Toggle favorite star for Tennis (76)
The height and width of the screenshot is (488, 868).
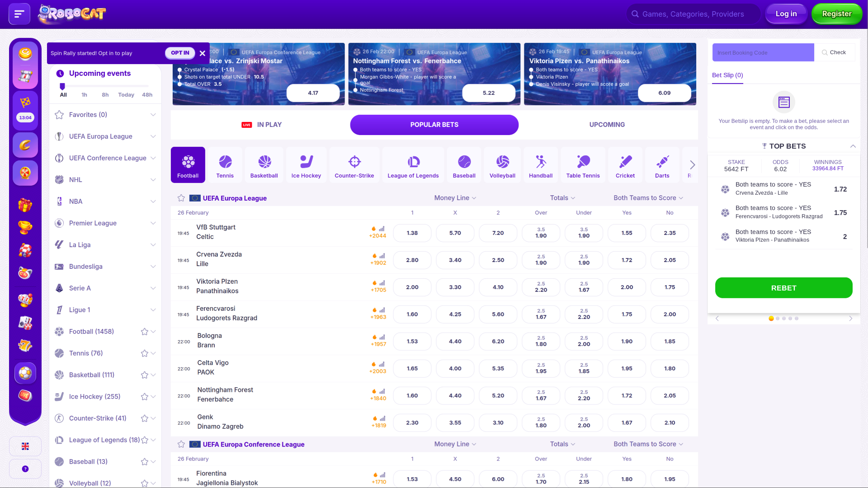[145, 353]
